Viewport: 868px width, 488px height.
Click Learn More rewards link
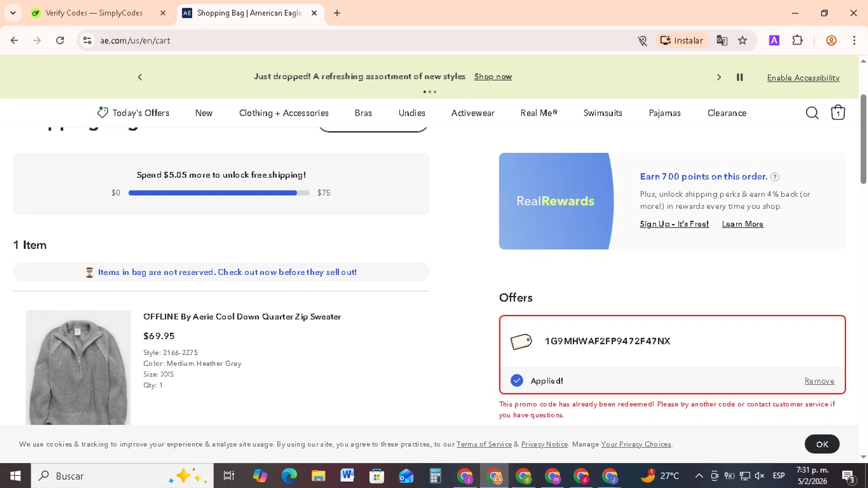tap(742, 224)
